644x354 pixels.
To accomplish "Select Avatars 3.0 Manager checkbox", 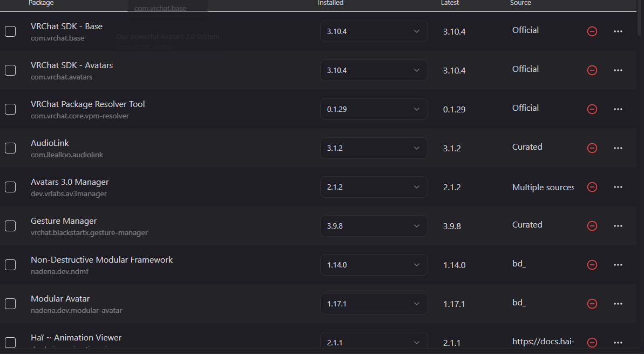I will click(x=10, y=187).
